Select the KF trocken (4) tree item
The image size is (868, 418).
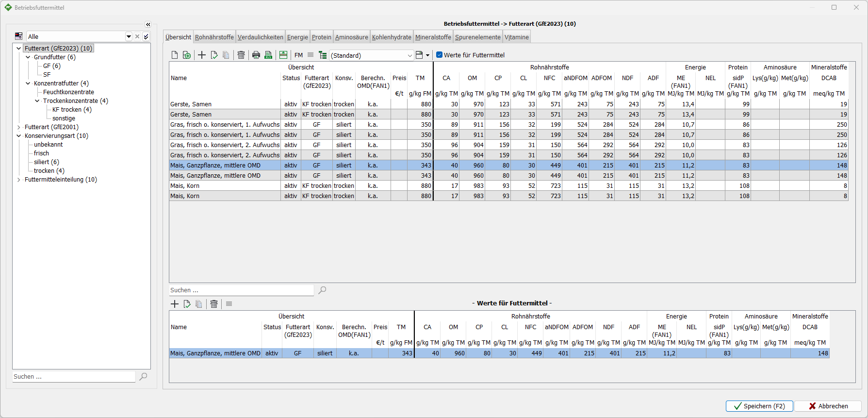coord(72,110)
